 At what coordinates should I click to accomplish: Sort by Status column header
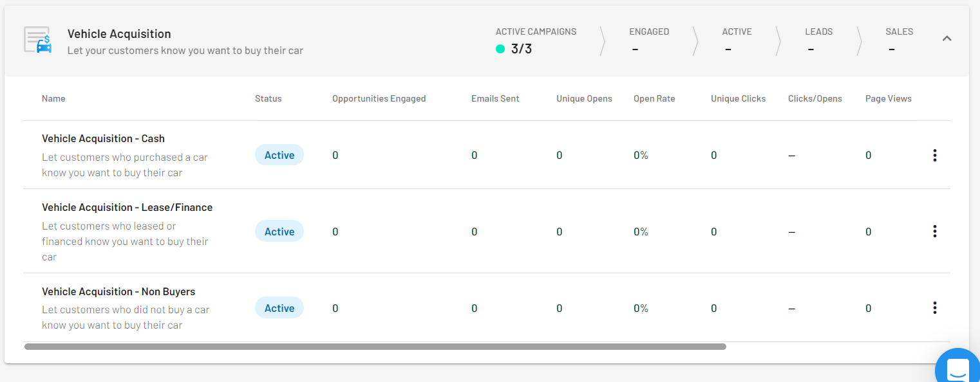(x=269, y=98)
